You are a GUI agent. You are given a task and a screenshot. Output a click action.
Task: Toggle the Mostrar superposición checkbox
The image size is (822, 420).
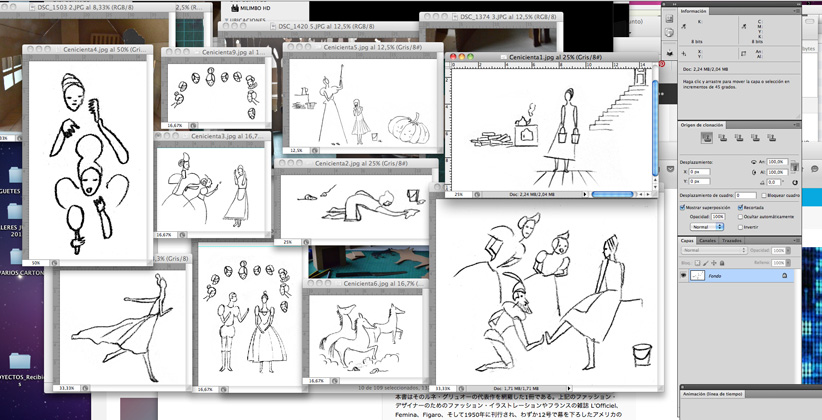point(683,208)
